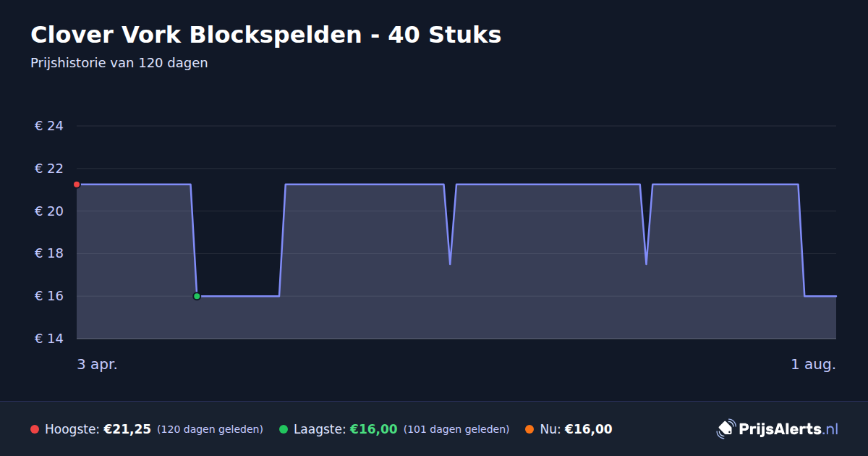868x456 pixels.
Task: Click the red Hoogste legend dot
Action: (x=35, y=429)
